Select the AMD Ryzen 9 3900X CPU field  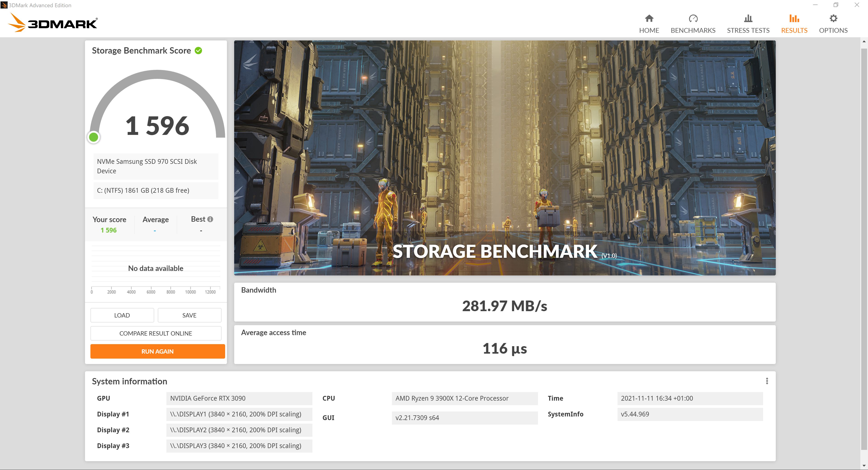[465, 398]
